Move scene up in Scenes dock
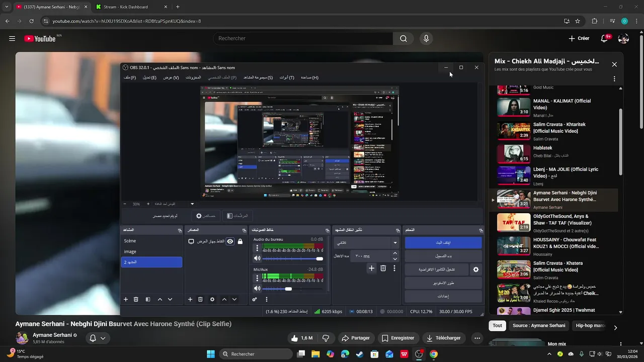The image size is (644, 362). pyautogui.click(x=160, y=299)
